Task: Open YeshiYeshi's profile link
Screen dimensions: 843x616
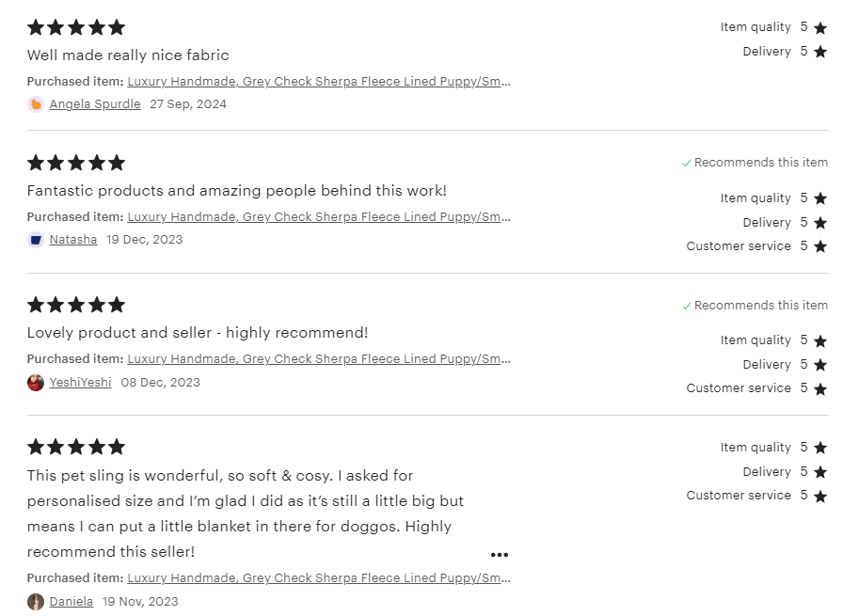Action: (80, 383)
